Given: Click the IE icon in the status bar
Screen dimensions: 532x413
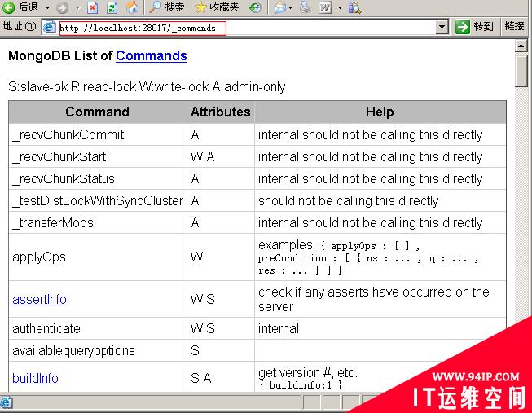Looking at the screenshot, I should pyautogui.click(x=6, y=402).
